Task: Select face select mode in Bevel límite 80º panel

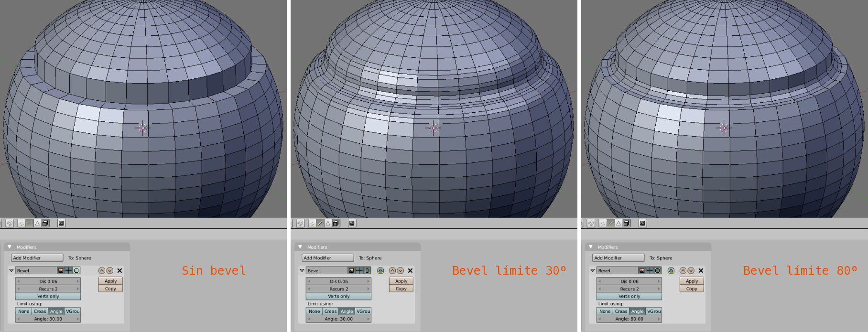Action: [618, 223]
